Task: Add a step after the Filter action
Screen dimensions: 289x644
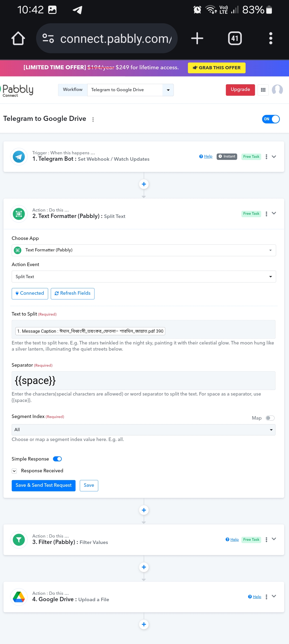Action: coord(144,567)
